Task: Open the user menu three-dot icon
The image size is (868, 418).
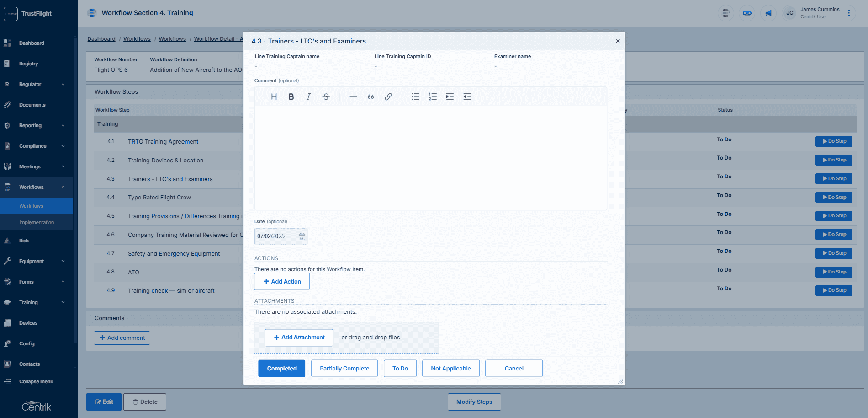Action: click(849, 13)
